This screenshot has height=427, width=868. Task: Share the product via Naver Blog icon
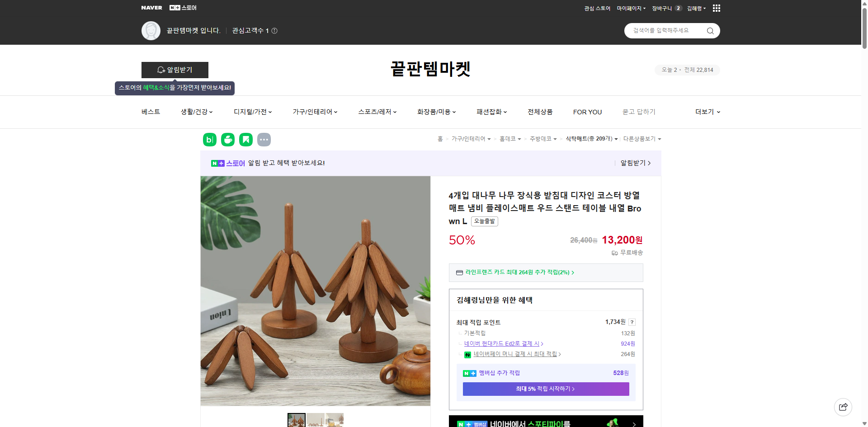click(209, 140)
